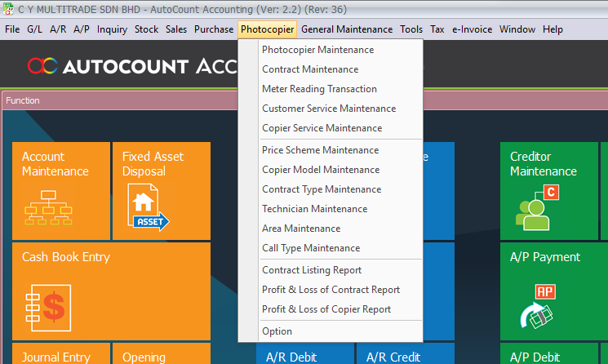Open the Stock menu
The width and height of the screenshot is (608, 364).
click(147, 29)
